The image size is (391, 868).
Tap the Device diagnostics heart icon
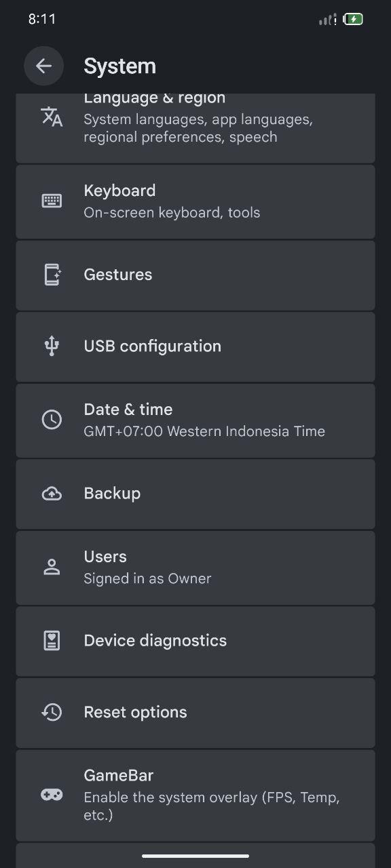(52, 641)
